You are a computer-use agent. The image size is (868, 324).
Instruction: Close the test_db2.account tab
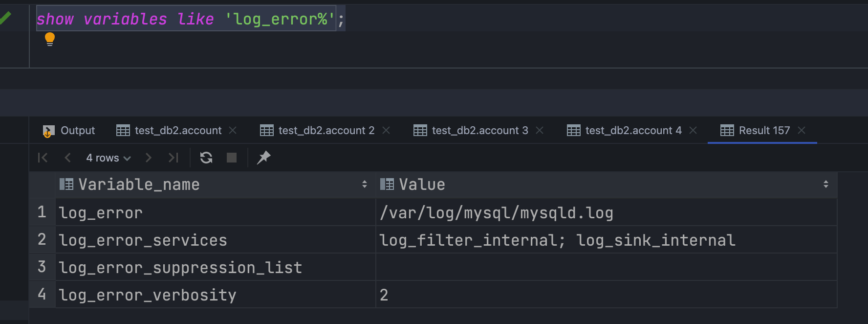[x=233, y=130]
